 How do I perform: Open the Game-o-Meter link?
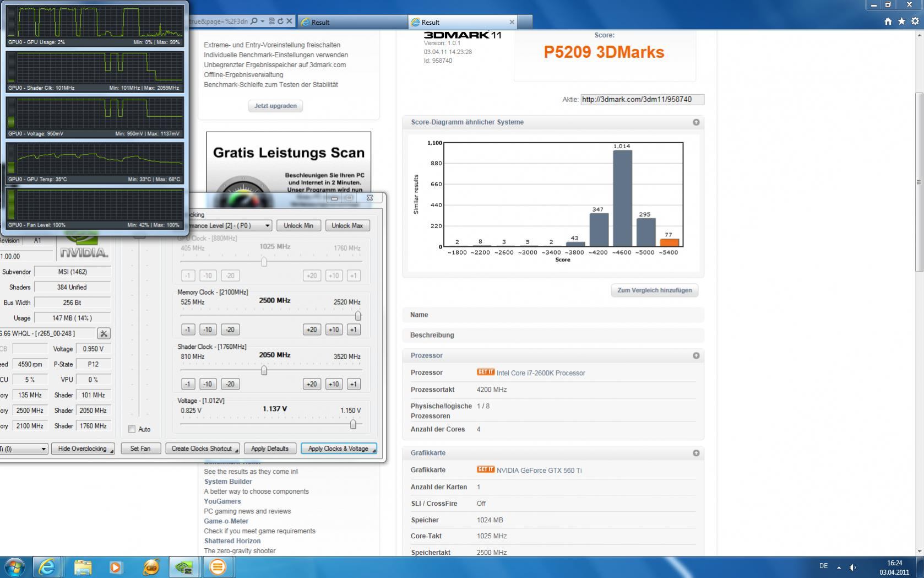(x=226, y=521)
